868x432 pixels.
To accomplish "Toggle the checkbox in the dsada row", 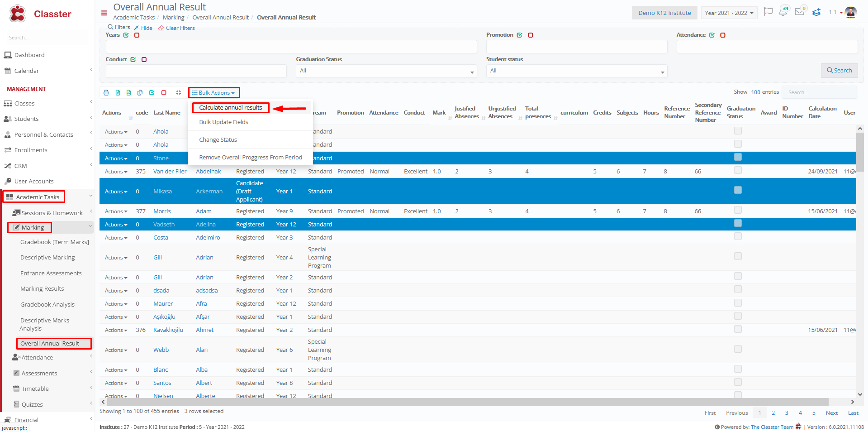I will (x=738, y=289).
